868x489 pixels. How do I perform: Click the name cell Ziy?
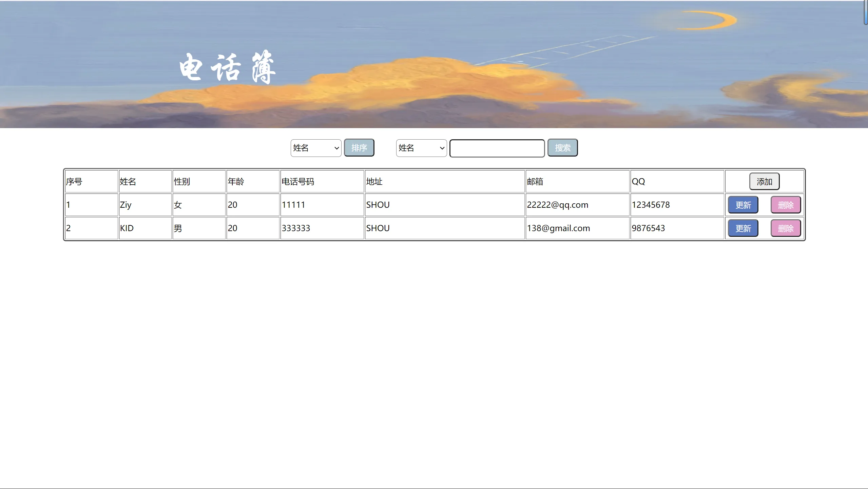[x=145, y=205]
